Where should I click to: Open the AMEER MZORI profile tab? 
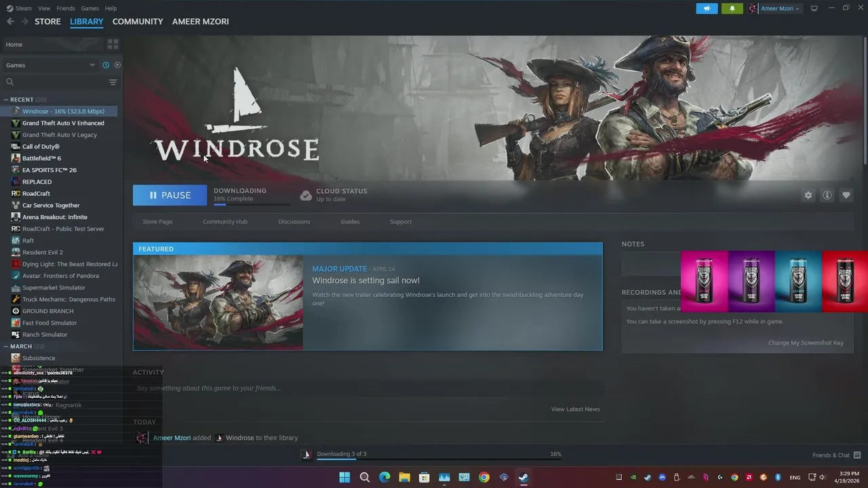(201, 22)
